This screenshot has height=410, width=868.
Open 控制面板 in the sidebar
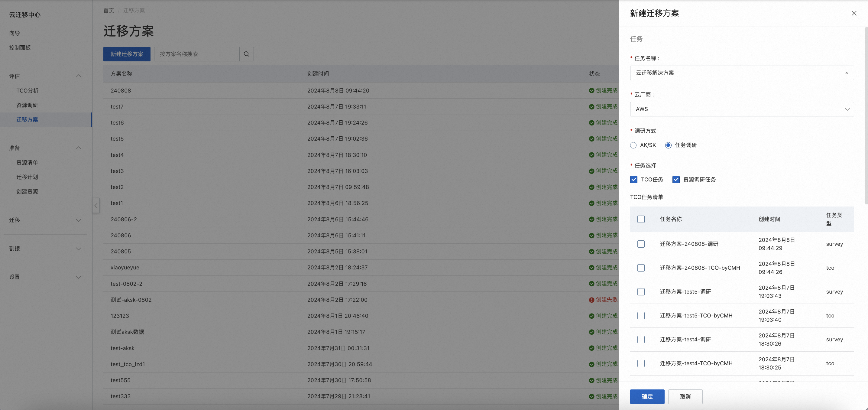coord(20,47)
